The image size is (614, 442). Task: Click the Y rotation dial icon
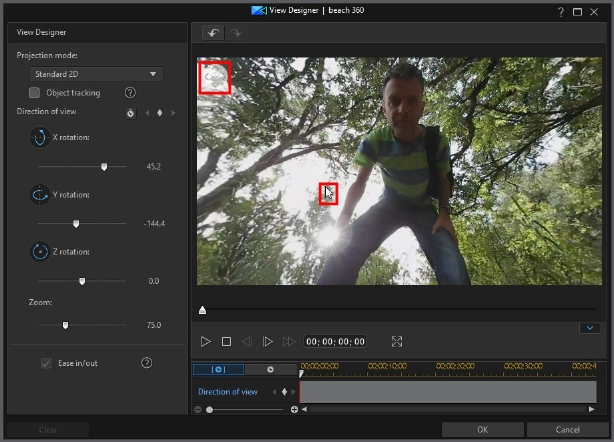[x=40, y=195]
